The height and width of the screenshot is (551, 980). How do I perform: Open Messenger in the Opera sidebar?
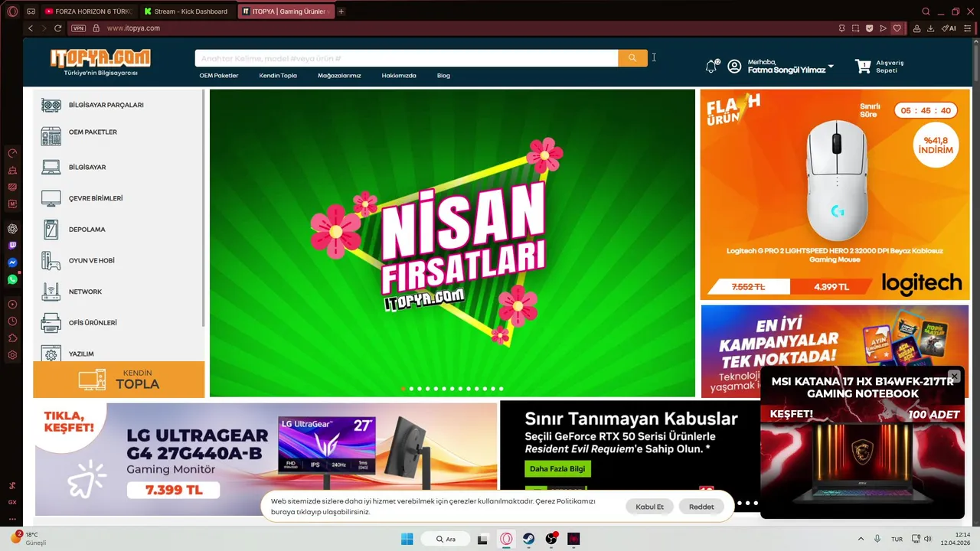point(12,262)
